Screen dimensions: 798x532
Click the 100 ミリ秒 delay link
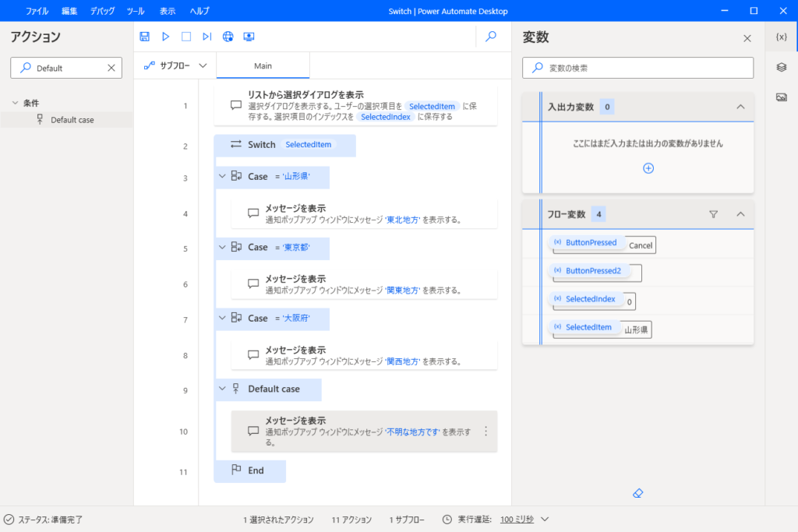coord(517,520)
